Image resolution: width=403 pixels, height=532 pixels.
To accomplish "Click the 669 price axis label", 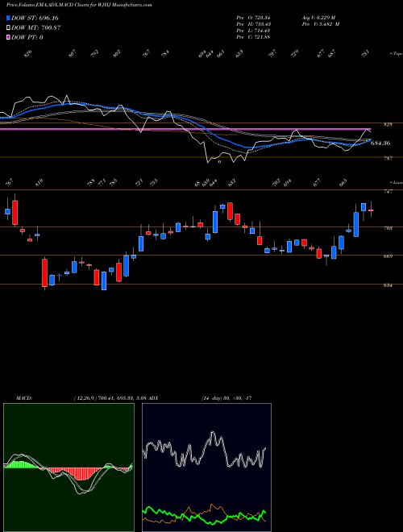I will click(388, 256).
